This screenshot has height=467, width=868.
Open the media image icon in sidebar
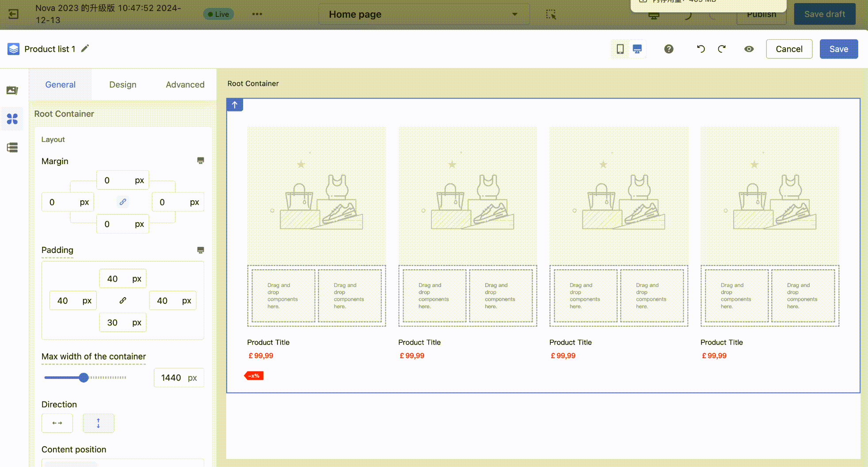(x=12, y=90)
